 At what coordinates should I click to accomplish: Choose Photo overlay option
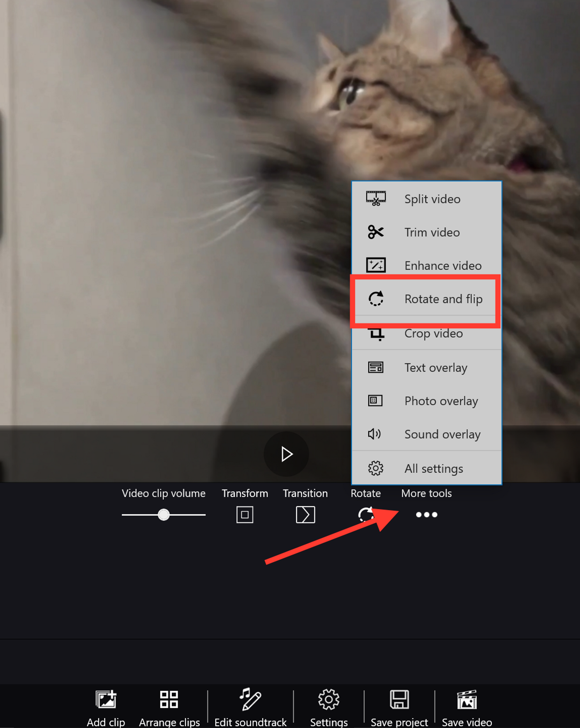click(x=427, y=401)
